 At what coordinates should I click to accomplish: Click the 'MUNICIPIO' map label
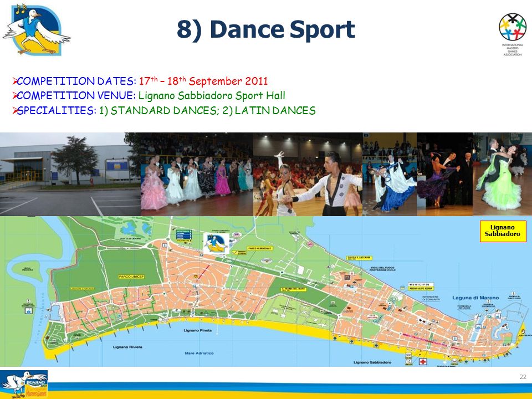pyautogui.click(x=421, y=284)
